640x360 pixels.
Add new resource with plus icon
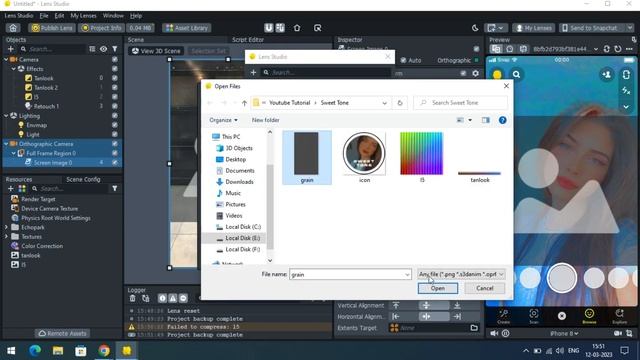(x=11, y=189)
